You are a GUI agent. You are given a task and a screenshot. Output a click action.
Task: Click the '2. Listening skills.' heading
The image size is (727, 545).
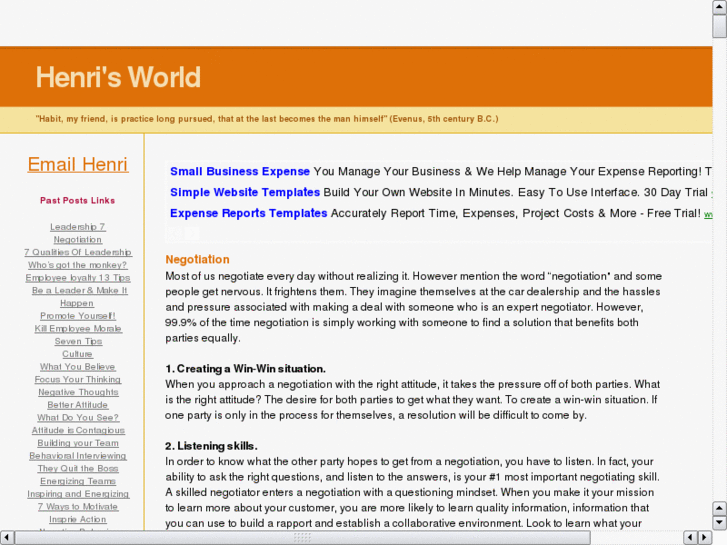click(x=211, y=446)
